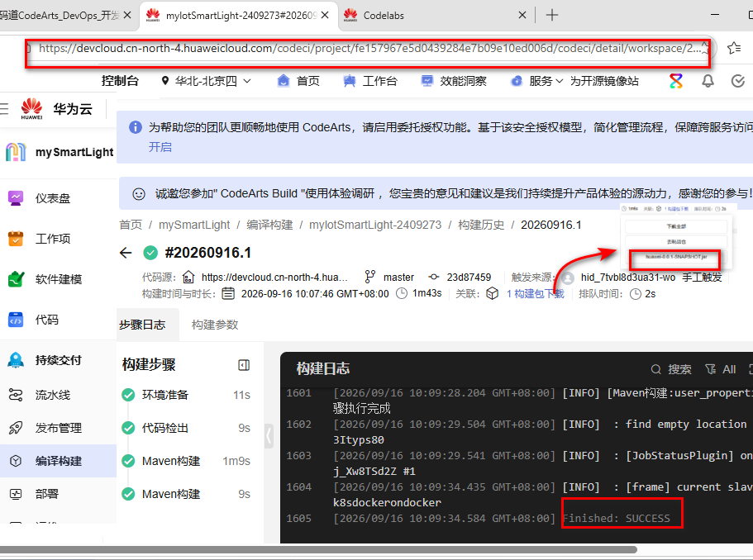This screenshot has width=753, height=560.
Task: Click mySmartLight in the breadcrumb
Action: click(x=194, y=225)
